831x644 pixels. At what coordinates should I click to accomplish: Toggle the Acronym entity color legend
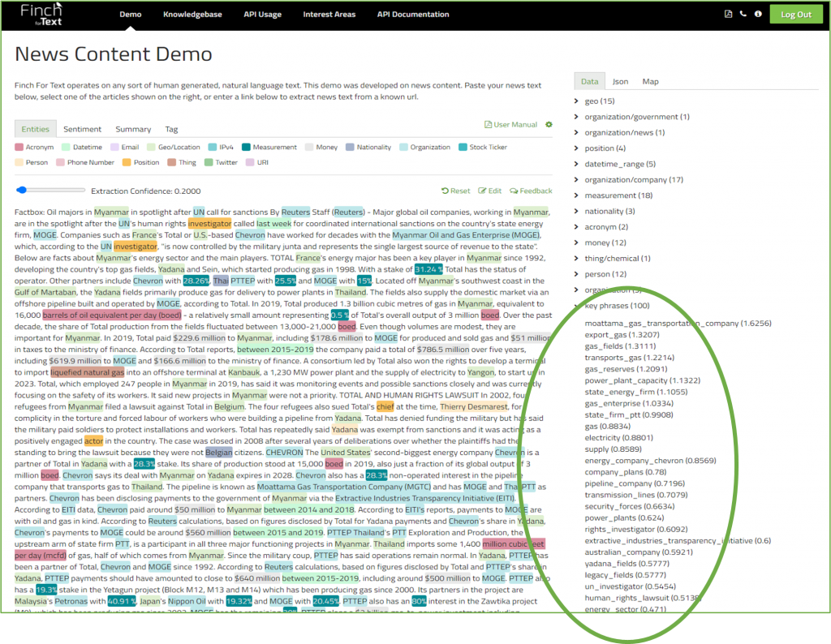pos(19,148)
